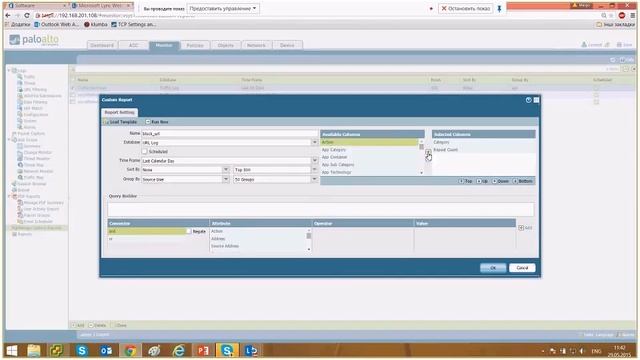Select the 'or' connector row
This screenshot has height=360, width=640.
(147, 239)
